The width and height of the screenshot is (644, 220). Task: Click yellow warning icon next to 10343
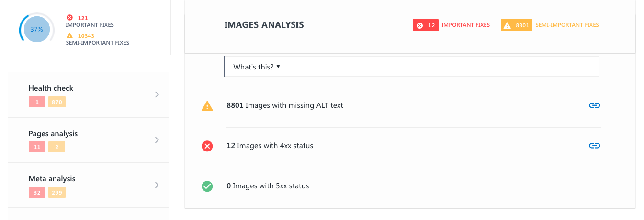click(x=69, y=35)
